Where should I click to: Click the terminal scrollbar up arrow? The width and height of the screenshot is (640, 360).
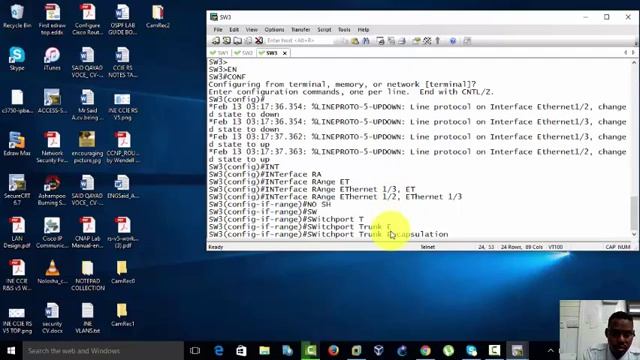(634, 62)
